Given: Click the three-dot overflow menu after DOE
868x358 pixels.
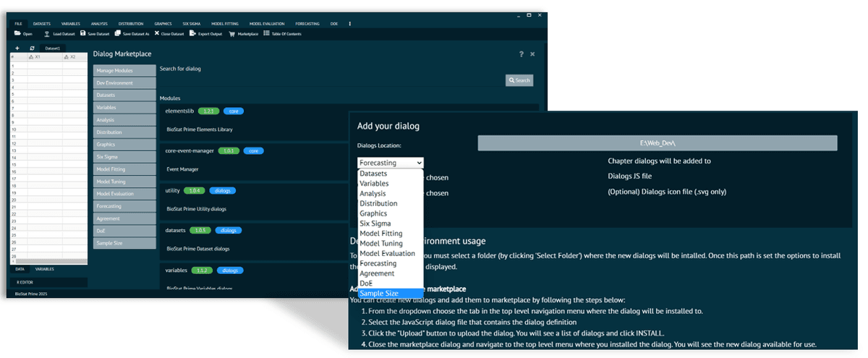Looking at the screenshot, I should pos(350,23).
